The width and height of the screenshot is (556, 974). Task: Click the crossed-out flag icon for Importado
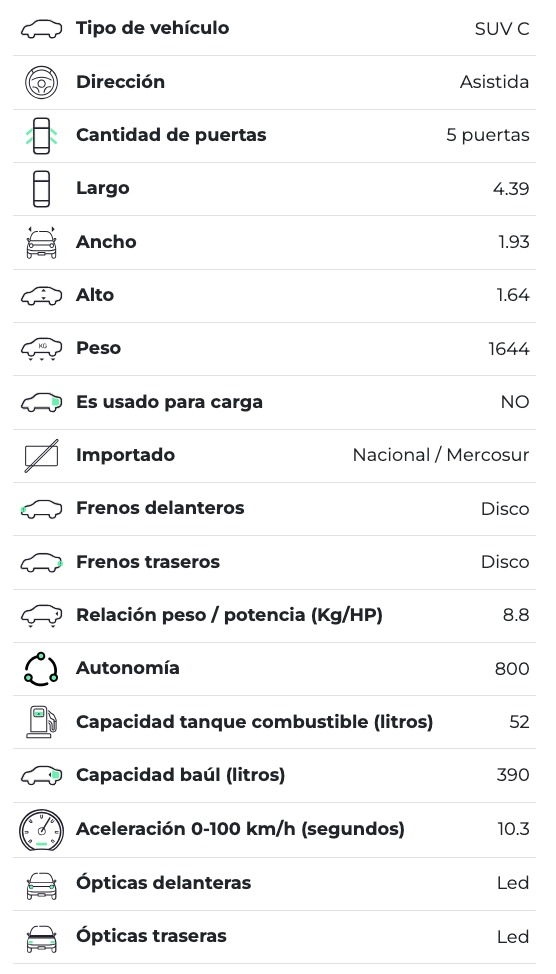[x=42, y=455]
